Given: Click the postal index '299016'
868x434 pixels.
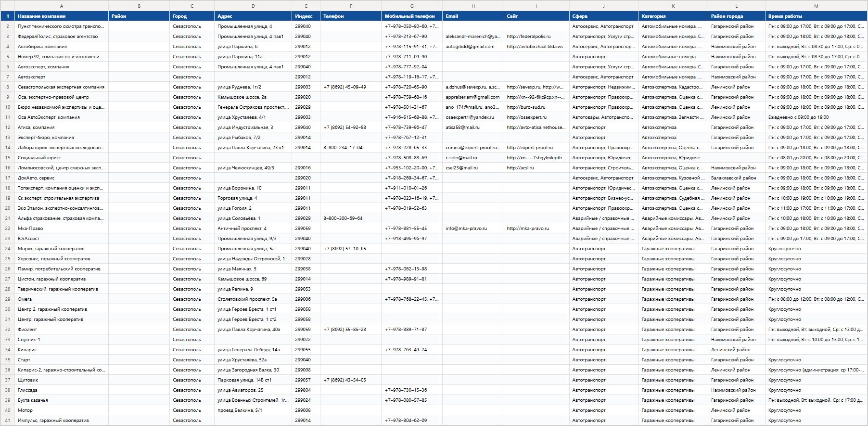Looking at the screenshot, I should [306, 168].
